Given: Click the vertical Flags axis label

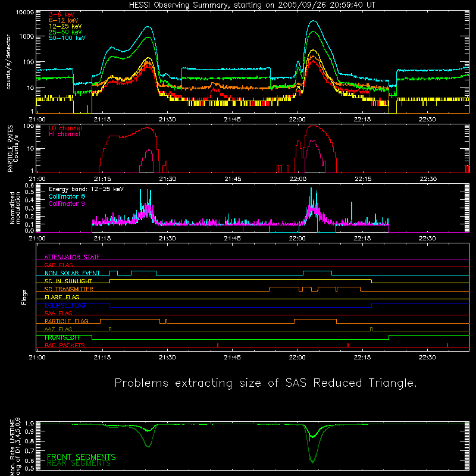Looking at the screenshot, I should point(24,297).
